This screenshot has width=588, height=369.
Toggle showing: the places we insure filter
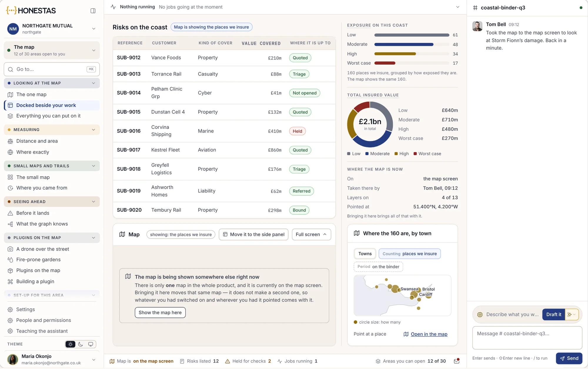pyautogui.click(x=181, y=234)
